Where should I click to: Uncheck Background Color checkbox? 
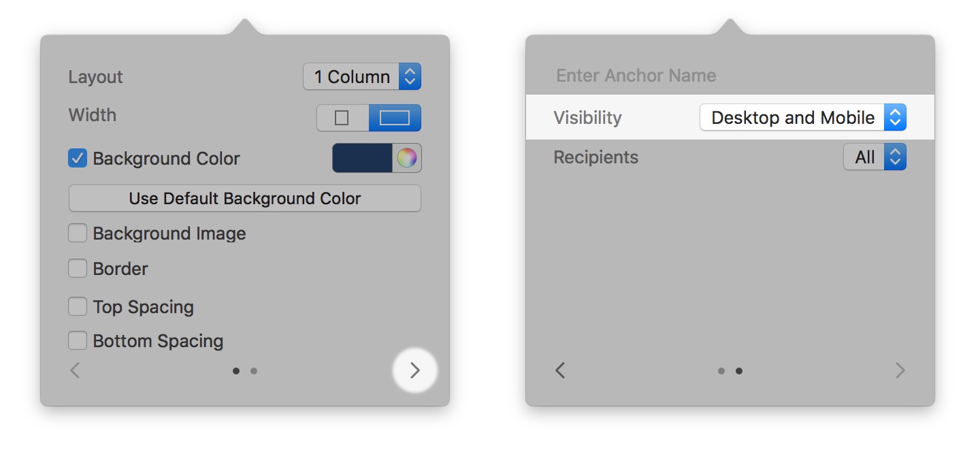coord(78,159)
